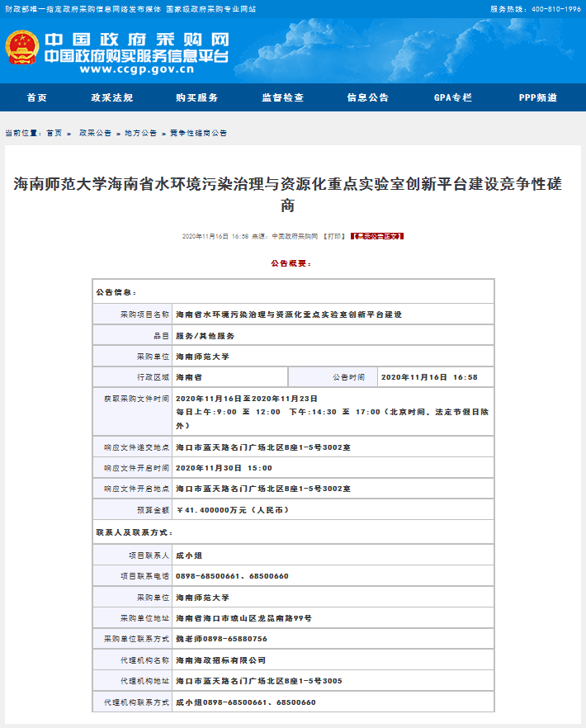This screenshot has height=728, width=586.
Task: Click the 中国政府采购网 site title banner
Action: (137, 40)
